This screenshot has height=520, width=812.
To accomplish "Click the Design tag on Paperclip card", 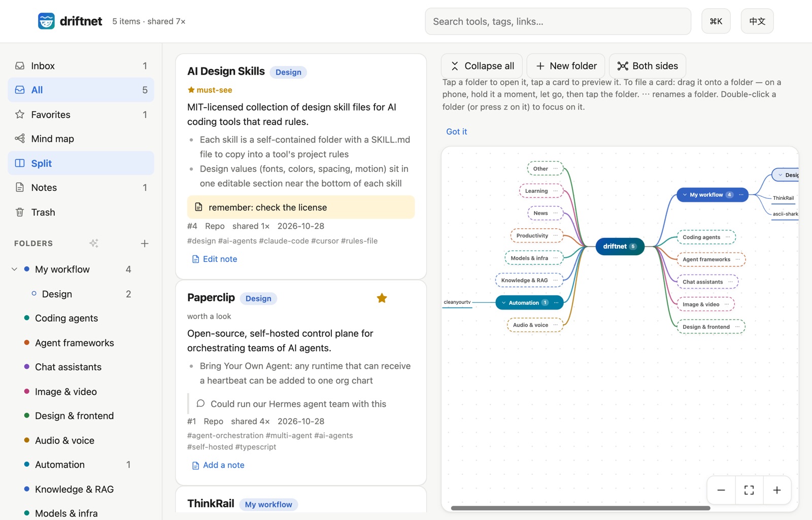I will pos(258,298).
